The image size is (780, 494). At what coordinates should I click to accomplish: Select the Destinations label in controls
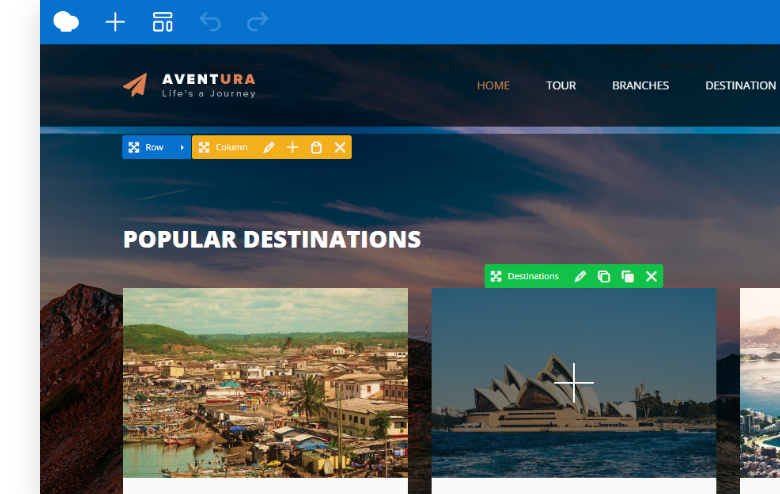533,276
